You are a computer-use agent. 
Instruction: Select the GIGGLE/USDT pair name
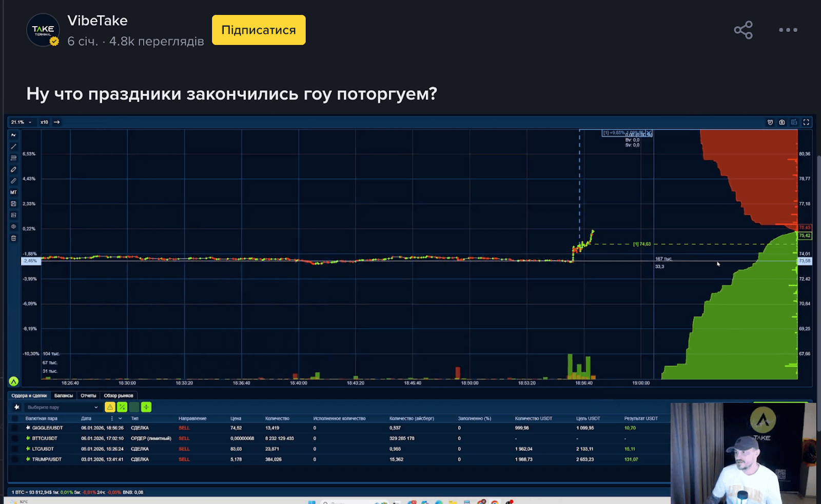[x=47, y=428]
